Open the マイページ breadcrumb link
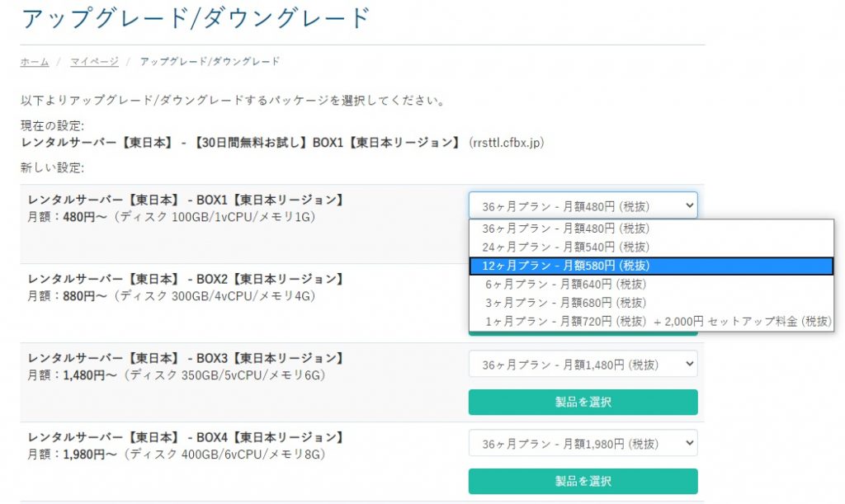 pos(94,62)
